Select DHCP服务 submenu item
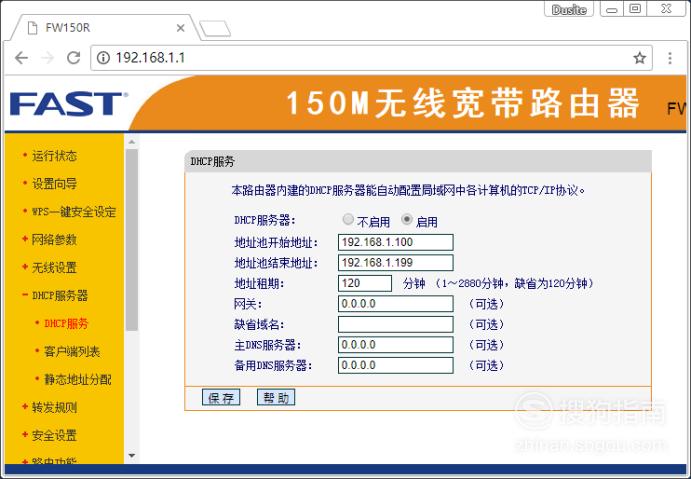This screenshot has height=479, width=691. tap(66, 323)
